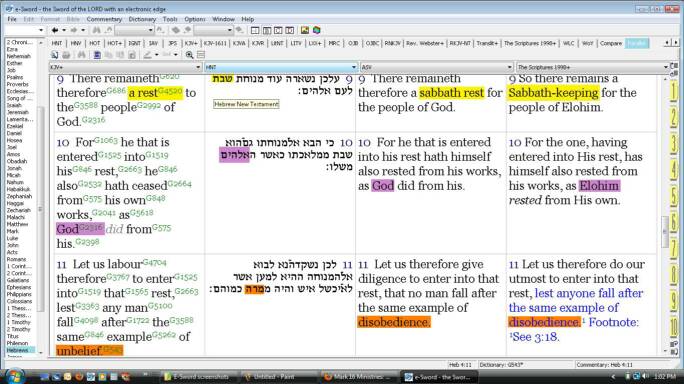Click the book list scroll-down arrow
This screenshot has height=384, width=684.
[x=41, y=352]
